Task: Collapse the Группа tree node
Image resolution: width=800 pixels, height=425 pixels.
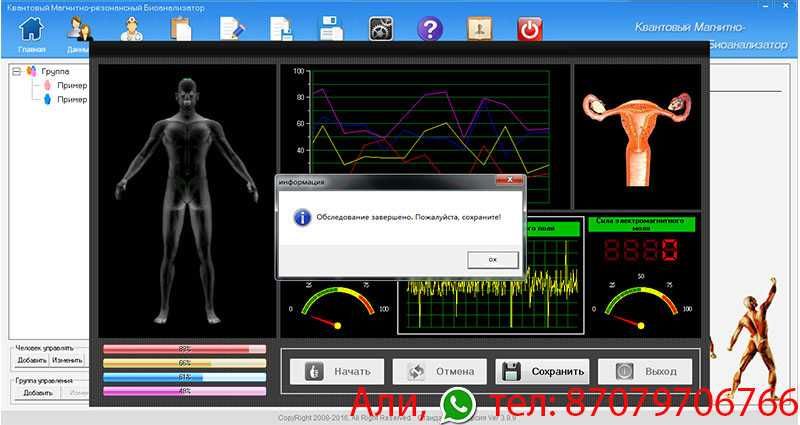Action: (x=17, y=71)
